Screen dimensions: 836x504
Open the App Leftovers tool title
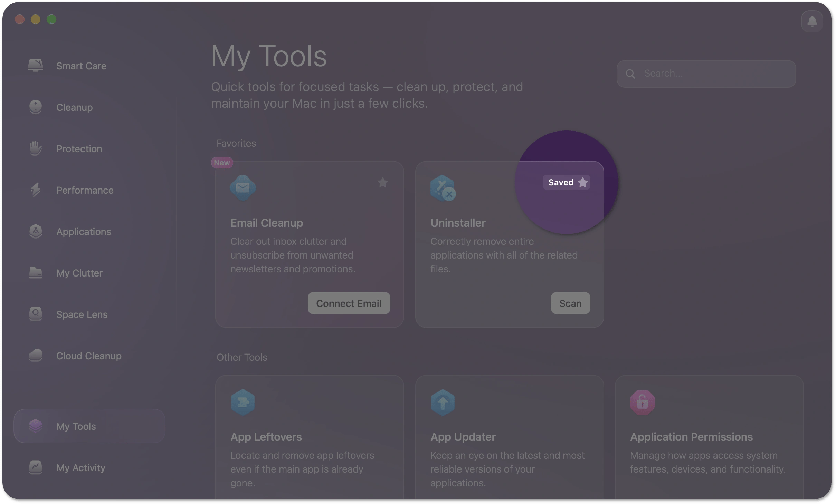coord(266,437)
